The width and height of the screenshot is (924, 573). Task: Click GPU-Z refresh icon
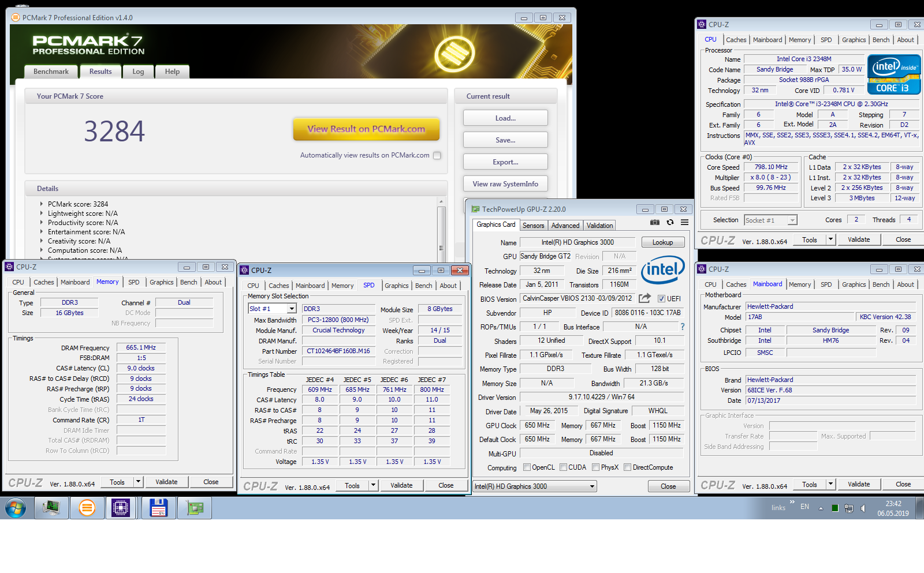point(670,222)
